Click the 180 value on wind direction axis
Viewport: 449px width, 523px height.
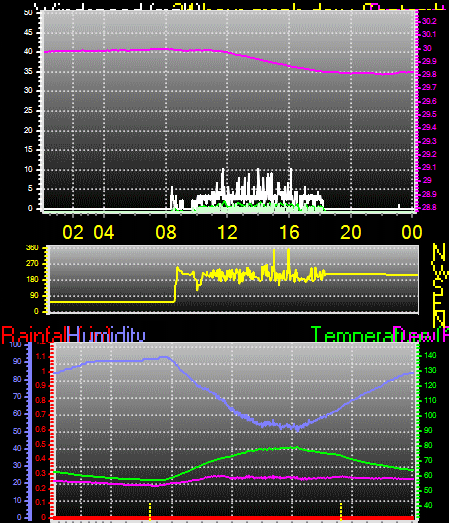(x=32, y=280)
